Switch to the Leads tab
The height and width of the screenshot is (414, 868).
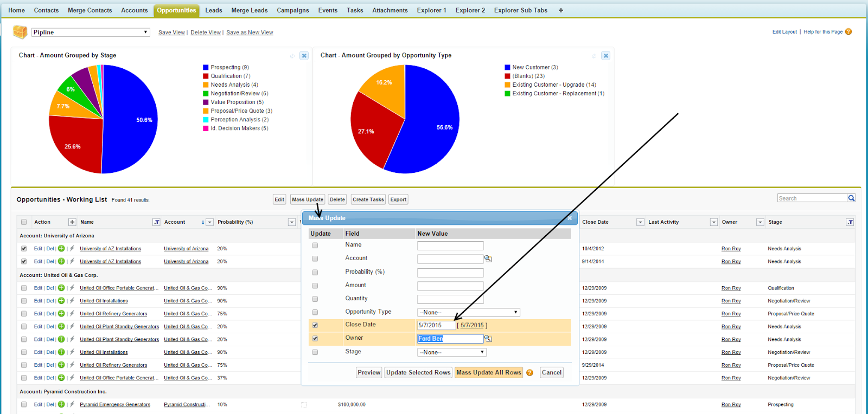214,10
